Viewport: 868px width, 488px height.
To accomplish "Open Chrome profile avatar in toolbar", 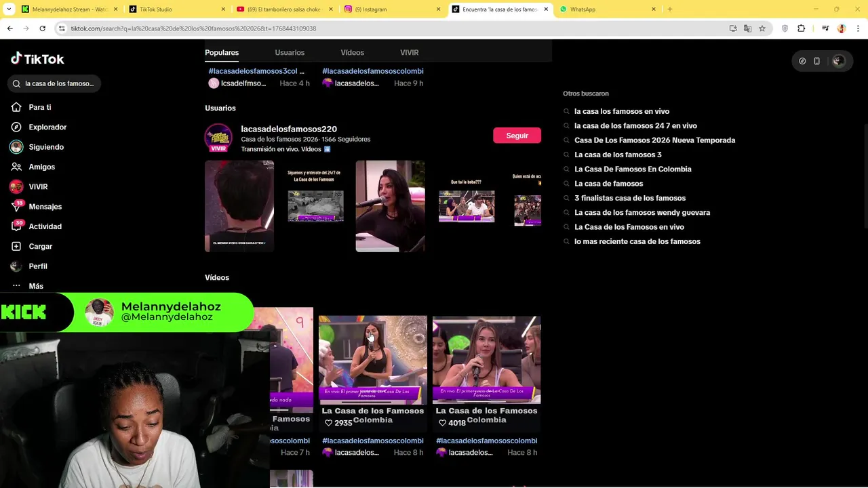I will [842, 28].
